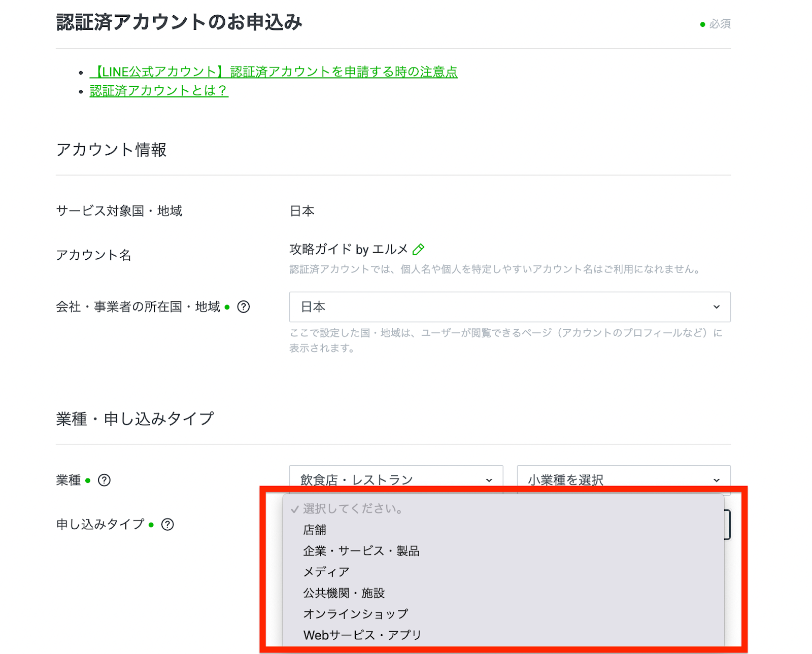This screenshot has height=654, width=812.
Task: Choose 企業・サービス・製品 option
Action: point(361,551)
